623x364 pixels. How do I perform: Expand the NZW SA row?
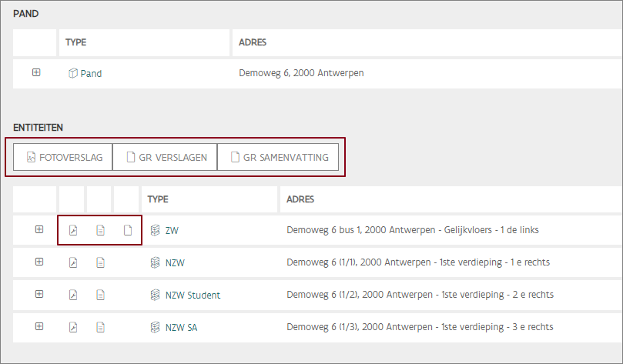(39, 326)
